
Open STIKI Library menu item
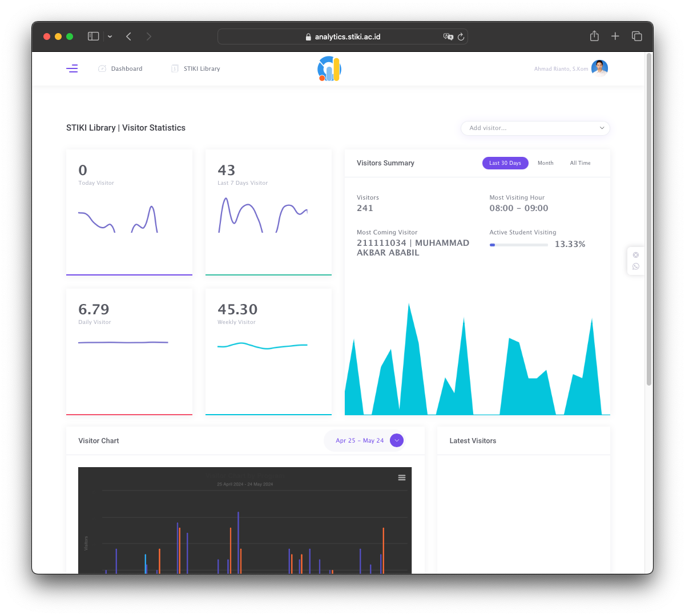tap(201, 69)
